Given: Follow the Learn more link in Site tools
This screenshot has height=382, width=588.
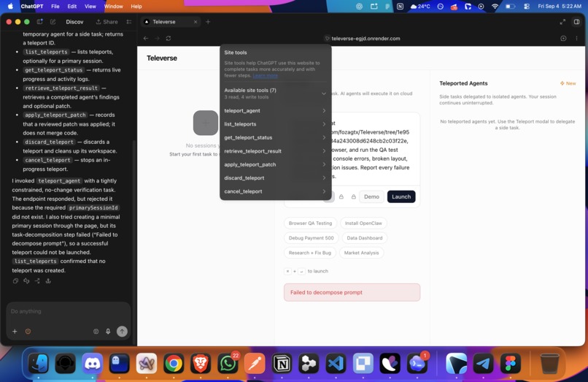Looking at the screenshot, I should click(x=265, y=75).
